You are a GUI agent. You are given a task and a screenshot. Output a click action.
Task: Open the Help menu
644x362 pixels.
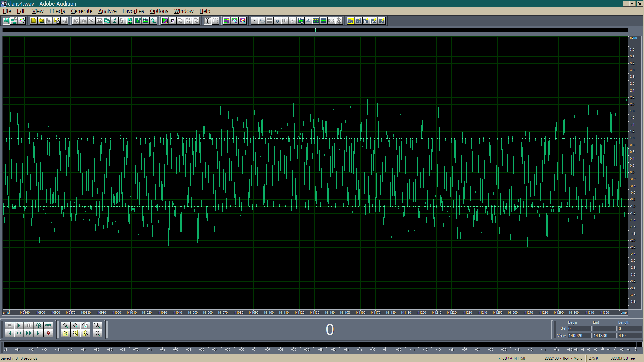pyautogui.click(x=205, y=11)
